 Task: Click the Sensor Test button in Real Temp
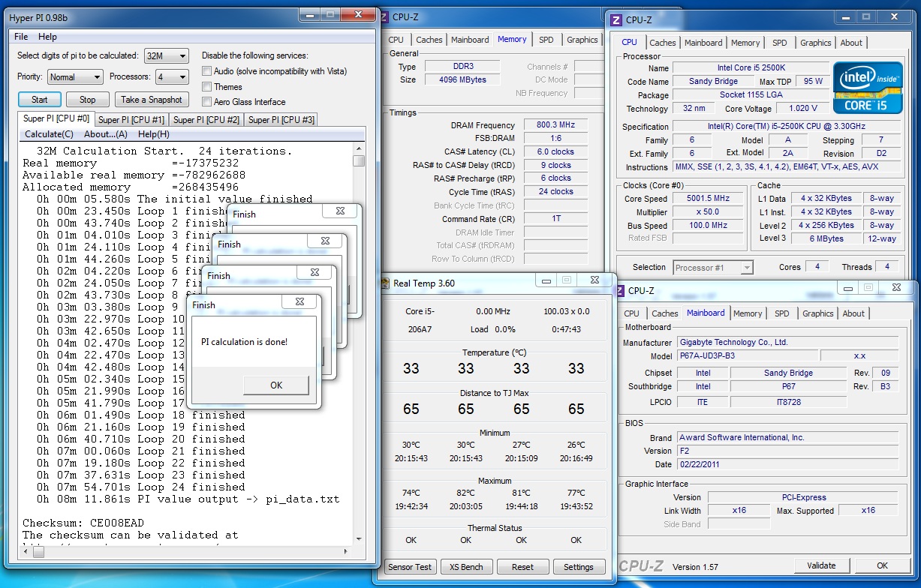point(410,567)
